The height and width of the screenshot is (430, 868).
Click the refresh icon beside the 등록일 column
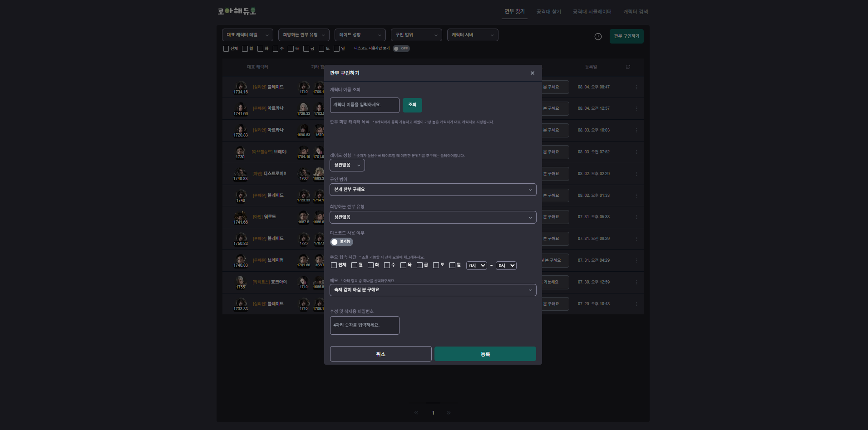628,67
